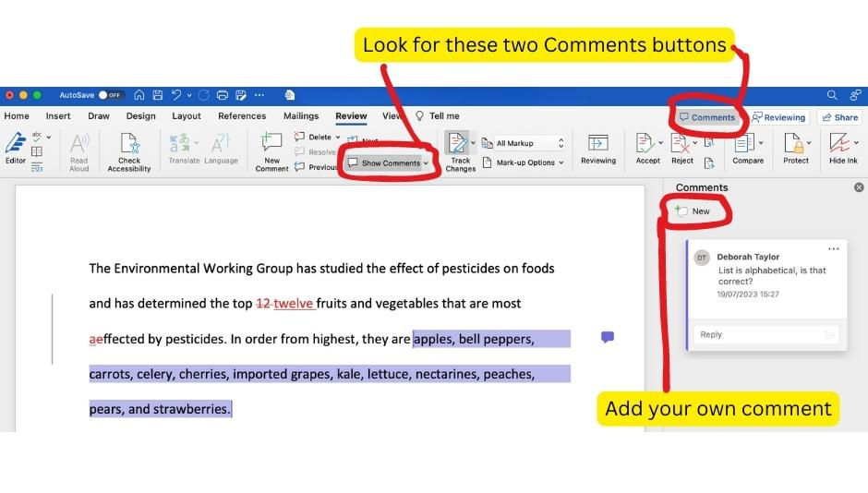The height and width of the screenshot is (493, 868).
Task: Open the Accept dropdown arrow
Action: tap(660, 143)
